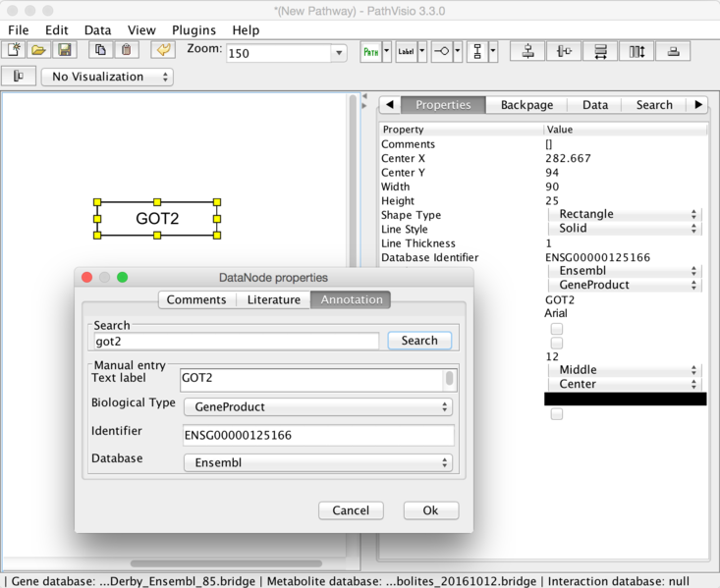Select the green PATH data node tool
This screenshot has height=588, width=720.
(x=371, y=51)
